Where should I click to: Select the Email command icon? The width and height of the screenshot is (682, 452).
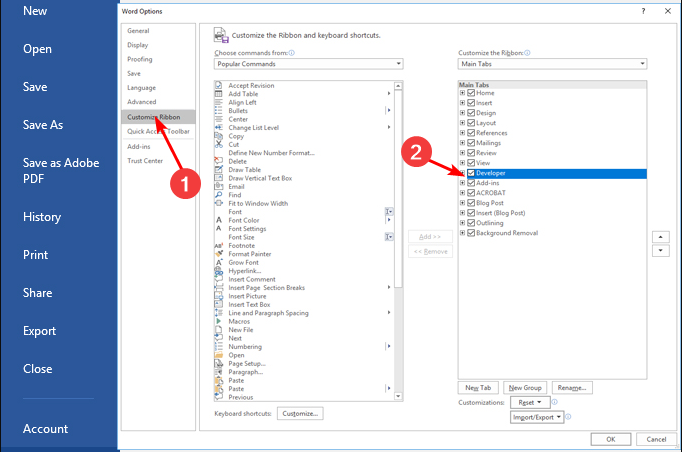(x=219, y=186)
